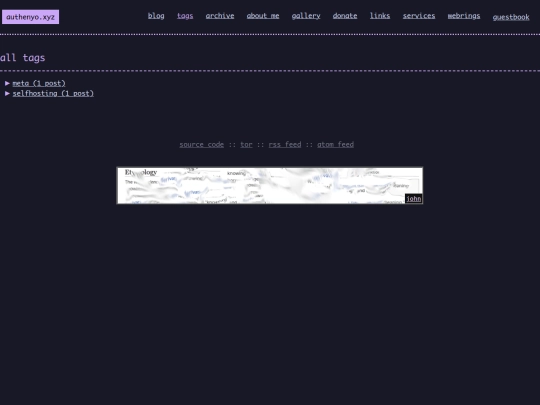Open the guestbook page

pyautogui.click(x=511, y=17)
